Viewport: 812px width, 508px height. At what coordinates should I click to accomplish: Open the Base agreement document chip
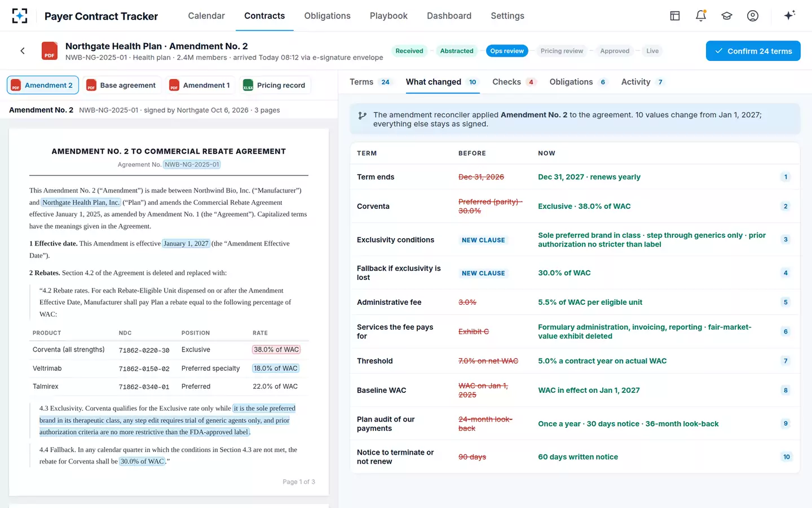122,85
